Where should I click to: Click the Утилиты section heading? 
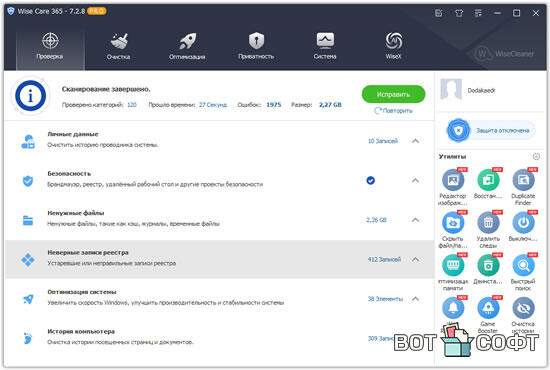(x=452, y=156)
